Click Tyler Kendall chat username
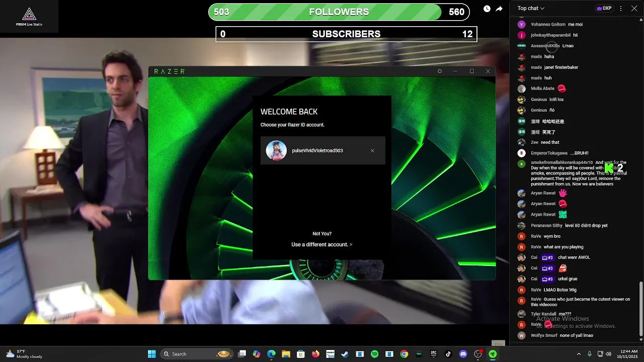The image size is (644, 362). click(543, 314)
